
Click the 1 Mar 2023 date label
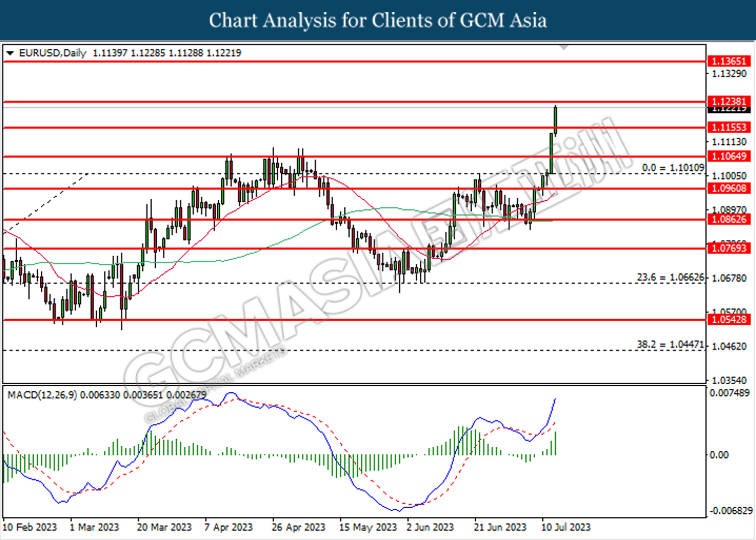(94, 527)
